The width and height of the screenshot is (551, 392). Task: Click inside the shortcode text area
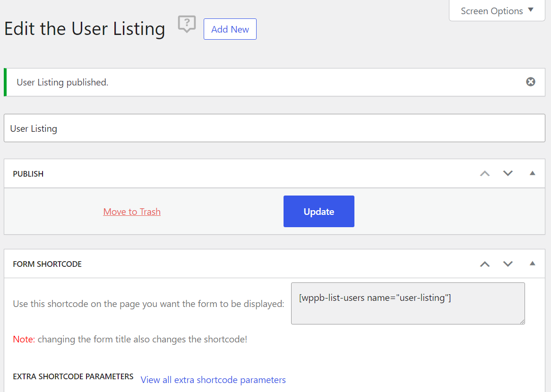click(408, 304)
